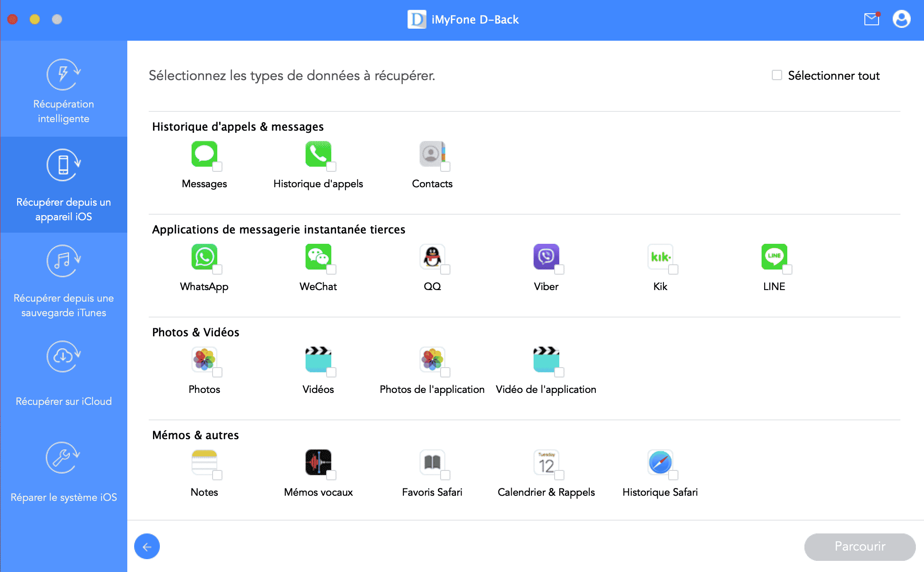This screenshot has height=572, width=924.
Task: Click the Historique d'appels & messages heading
Action: click(x=238, y=127)
